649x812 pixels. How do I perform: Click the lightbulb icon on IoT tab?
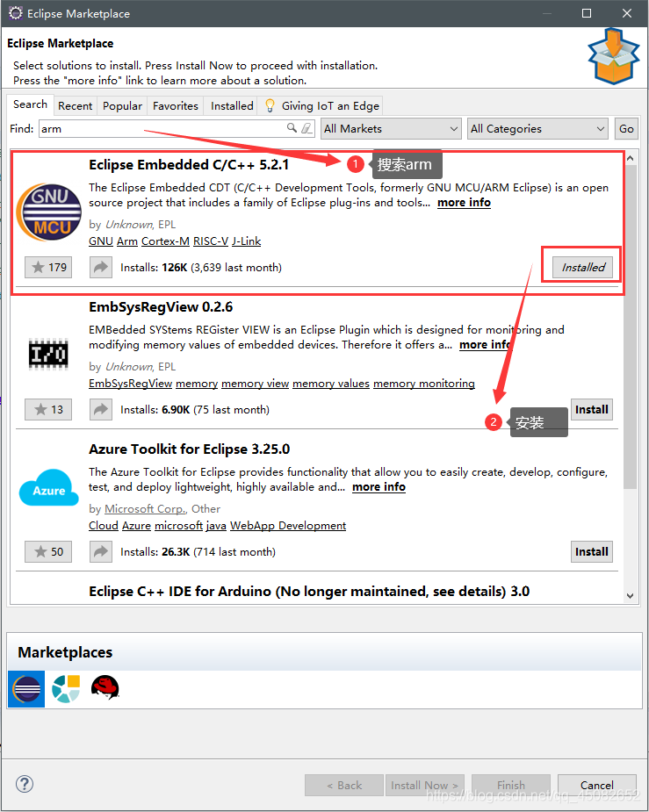[x=270, y=105]
